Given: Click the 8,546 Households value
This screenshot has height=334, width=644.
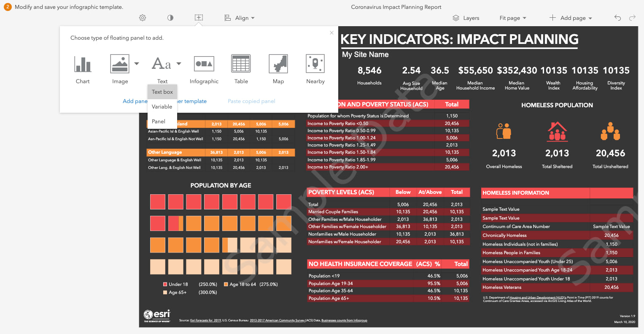Looking at the screenshot, I should tap(369, 71).
